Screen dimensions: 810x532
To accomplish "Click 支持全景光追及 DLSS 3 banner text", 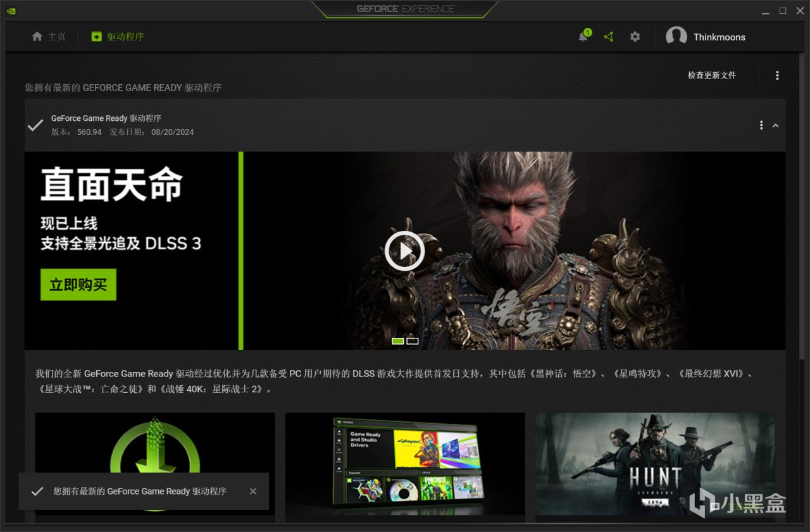I will [x=121, y=244].
